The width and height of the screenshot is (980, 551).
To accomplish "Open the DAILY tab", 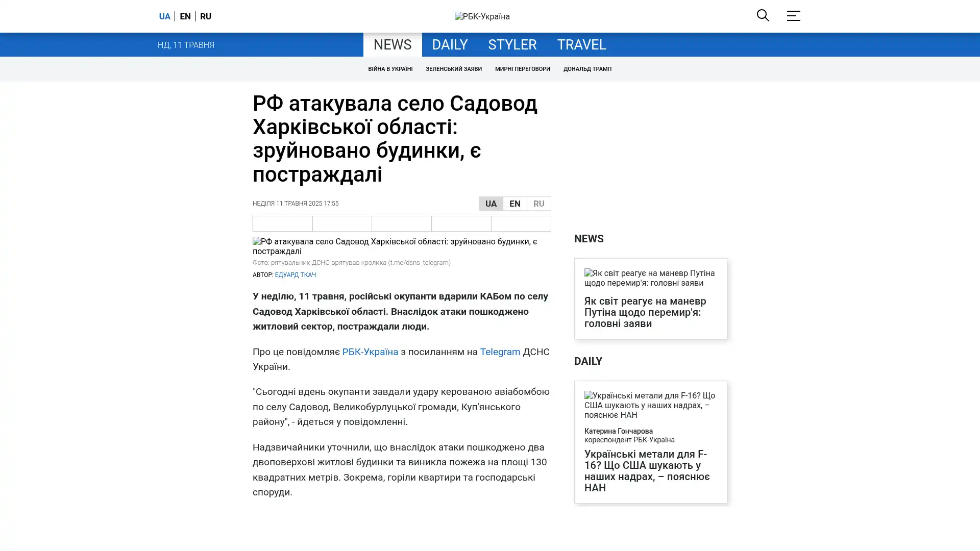I will 449,45.
